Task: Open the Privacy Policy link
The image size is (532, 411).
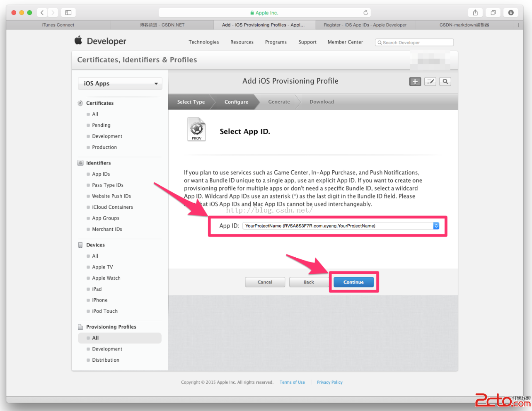Action: pyautogui.click(x=330, y=382)
